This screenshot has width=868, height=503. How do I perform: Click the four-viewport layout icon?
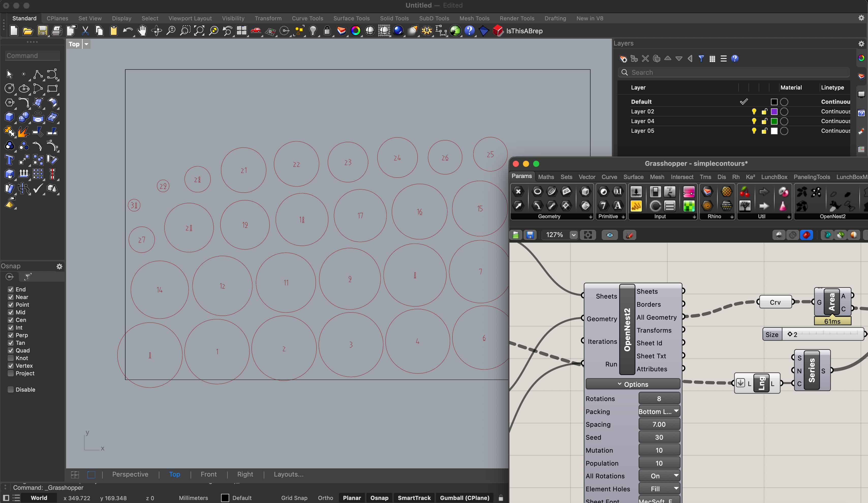pos(241,31)
